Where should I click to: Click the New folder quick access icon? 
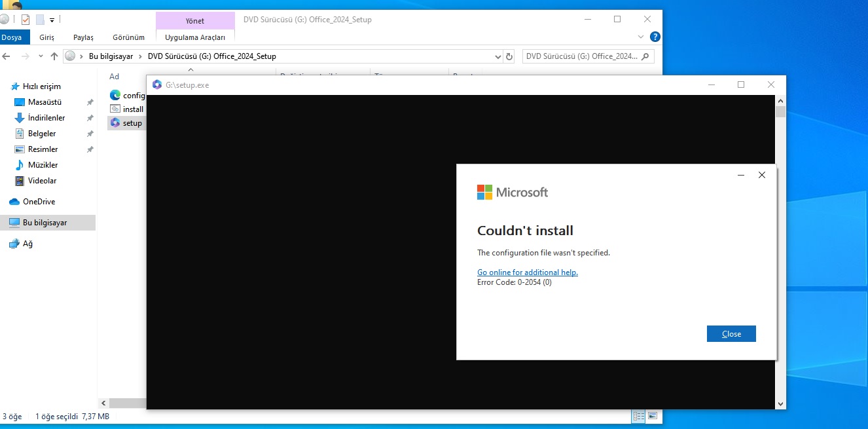[41, 20]
